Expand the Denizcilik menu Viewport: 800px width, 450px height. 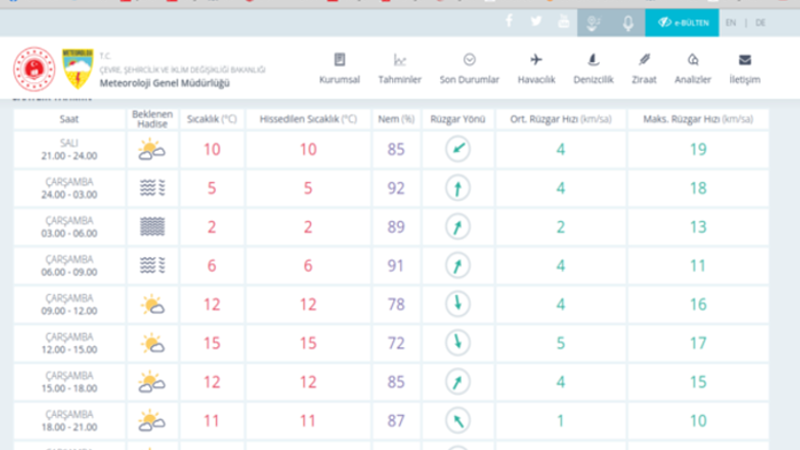[593, 69]
